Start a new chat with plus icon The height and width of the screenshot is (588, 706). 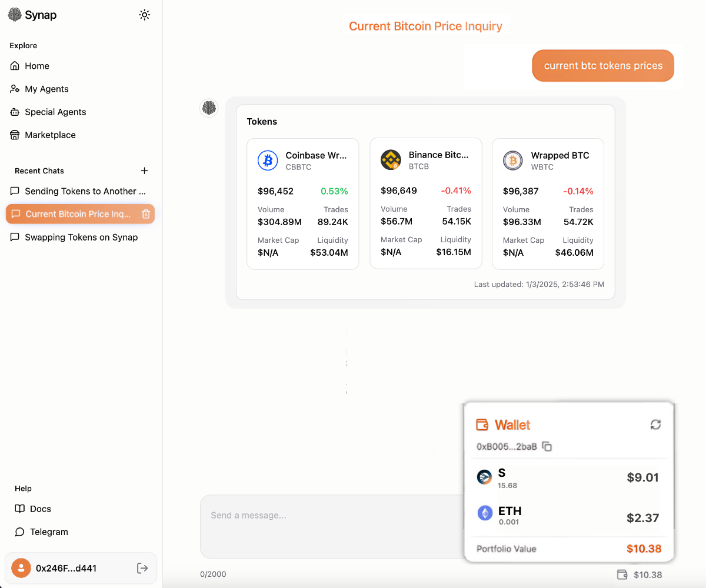point(145,171)
